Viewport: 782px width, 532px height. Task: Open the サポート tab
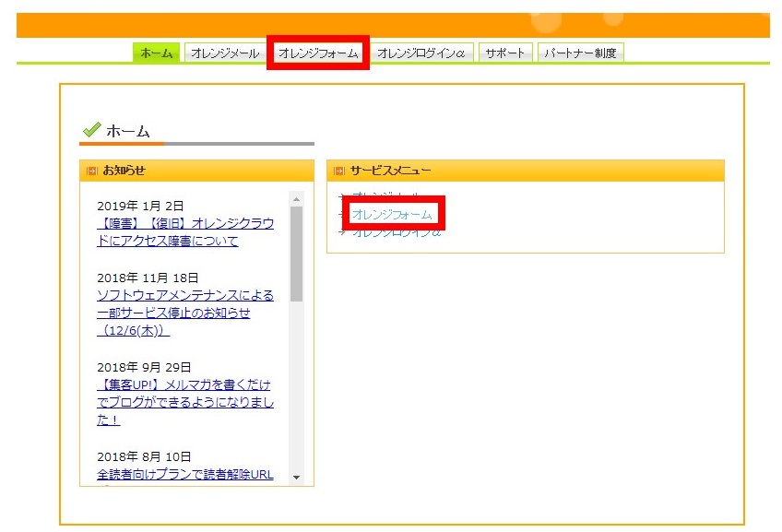[x=504, y=53]
